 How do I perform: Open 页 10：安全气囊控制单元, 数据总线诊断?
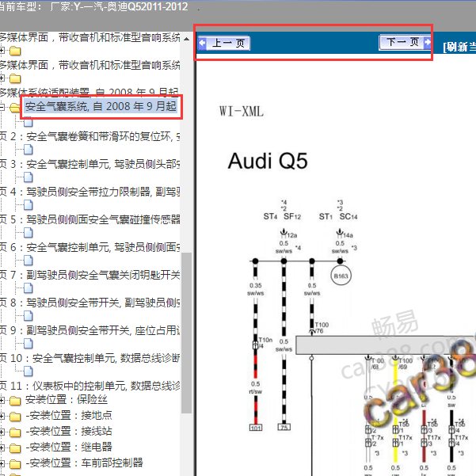click(x=89, y=358)
